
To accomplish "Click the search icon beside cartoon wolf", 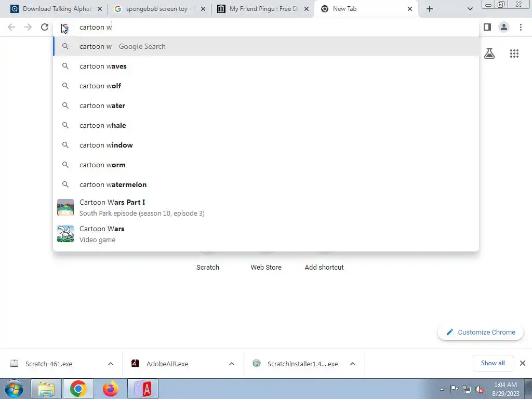I will (65, 86).
